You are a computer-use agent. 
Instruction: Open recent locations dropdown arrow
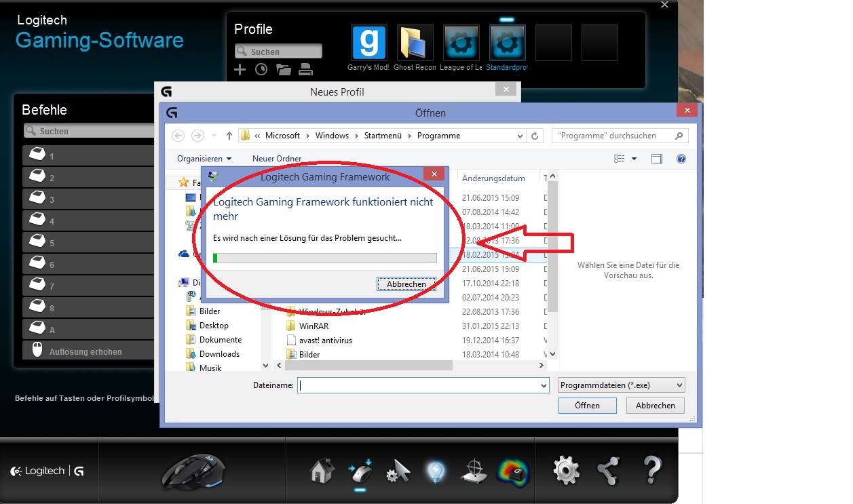pyautogui.click(x=214, y=136)
